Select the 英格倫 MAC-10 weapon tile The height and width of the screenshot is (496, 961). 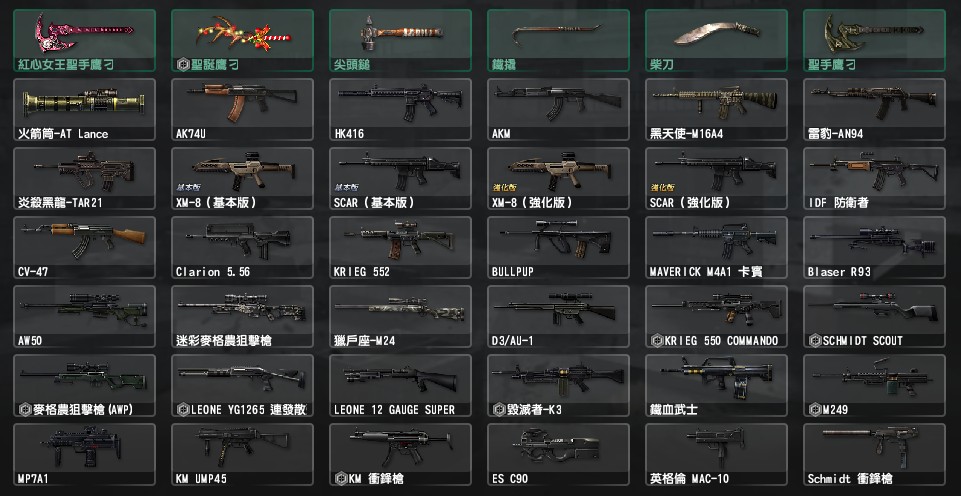coord(716,454)
